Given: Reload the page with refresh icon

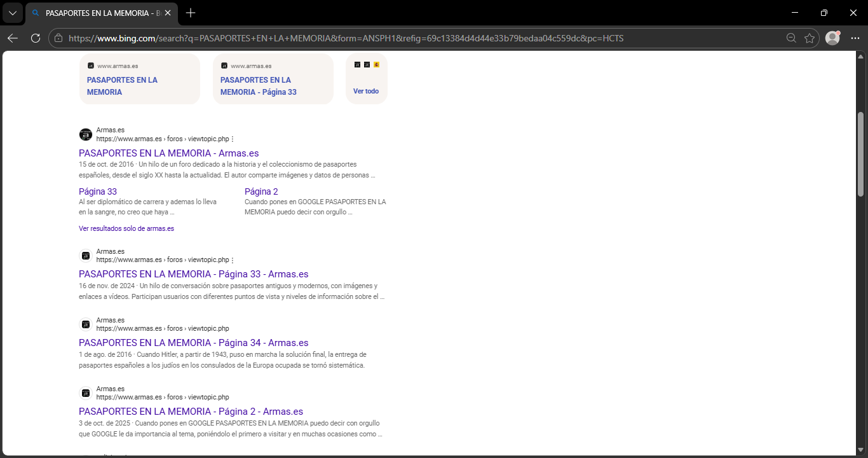Looking at the screenshot, I should click(x=36, y=38).
